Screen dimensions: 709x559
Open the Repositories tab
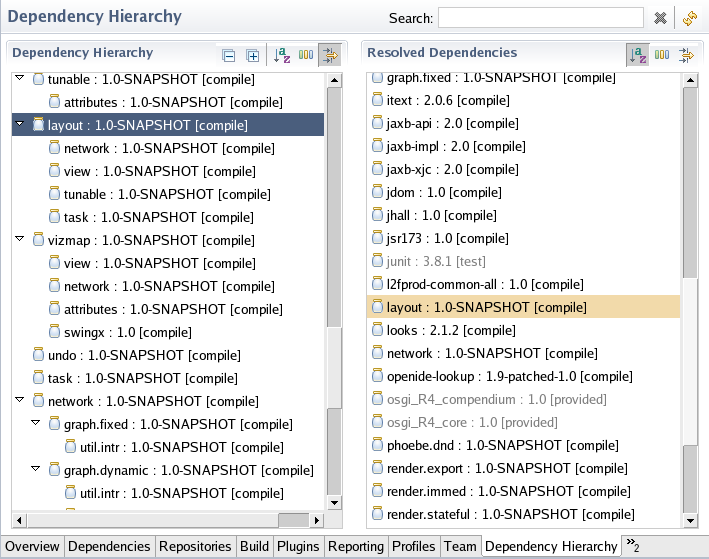[x=195, y=546]
